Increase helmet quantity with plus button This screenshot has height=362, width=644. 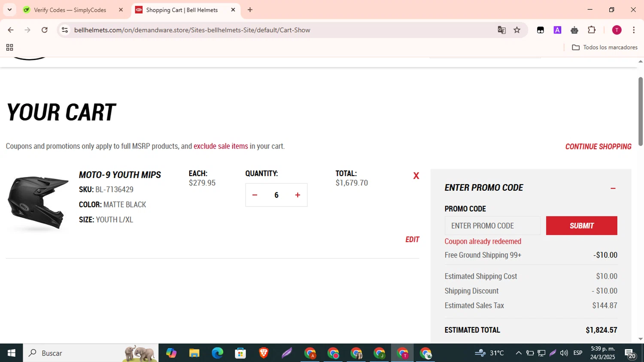pos(298,195)
